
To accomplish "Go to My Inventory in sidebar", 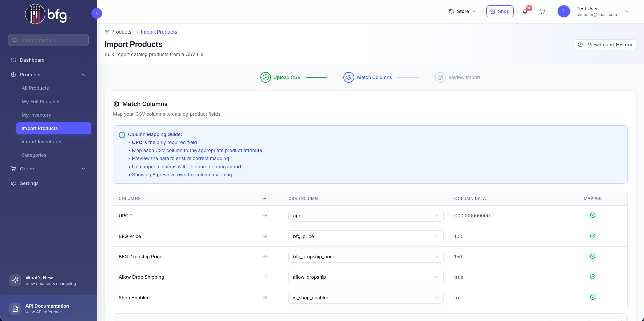I will [x=37, y=115].
